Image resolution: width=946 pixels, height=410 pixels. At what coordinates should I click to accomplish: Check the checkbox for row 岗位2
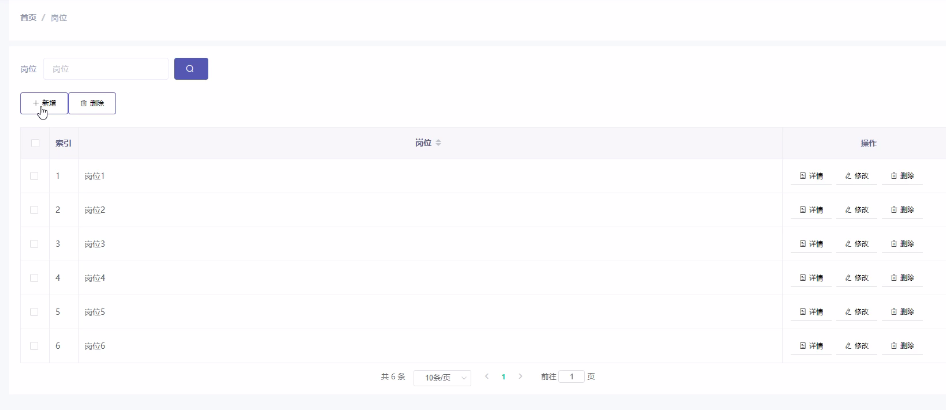tap(34, 210)
